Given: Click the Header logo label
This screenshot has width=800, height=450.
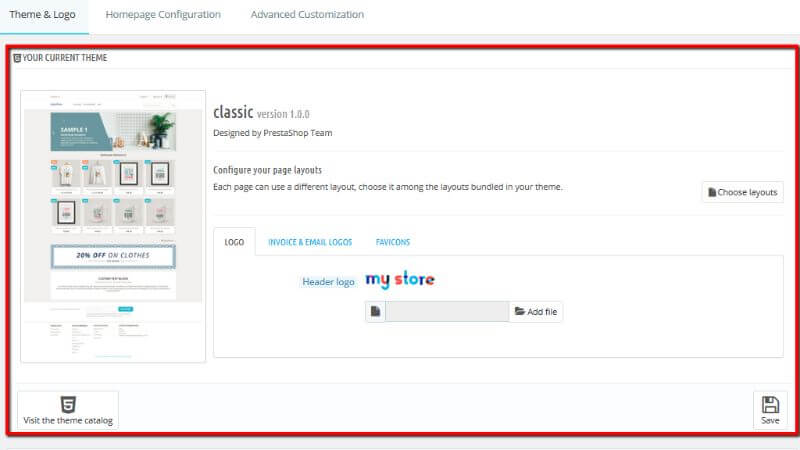Looking at the screenshot, I should [x=329, y=282].
